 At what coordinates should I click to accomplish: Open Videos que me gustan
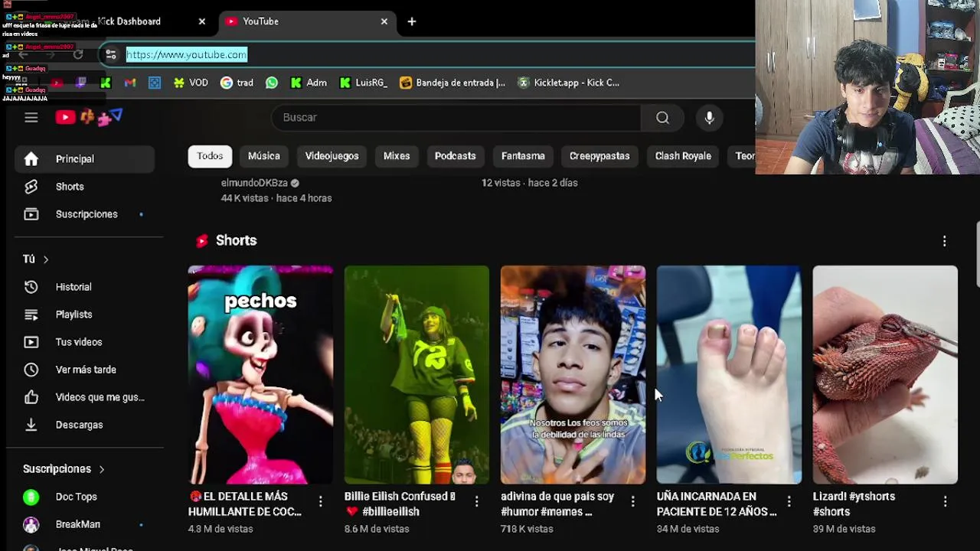coord(84,397)
